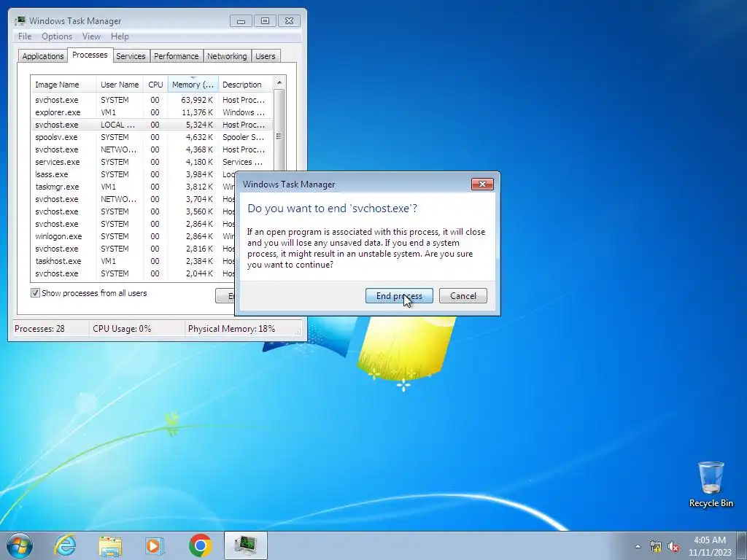Screen dimensions: 747x560
Task: Open the network tray icon
Action: coord(656,546)
